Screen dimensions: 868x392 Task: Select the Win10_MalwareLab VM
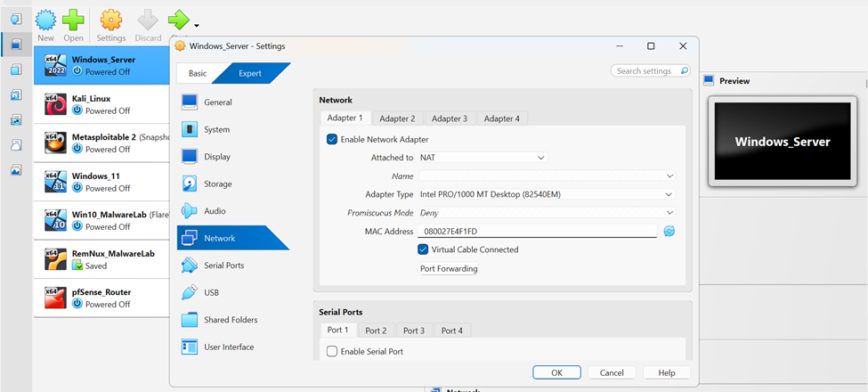pos(101,220)
